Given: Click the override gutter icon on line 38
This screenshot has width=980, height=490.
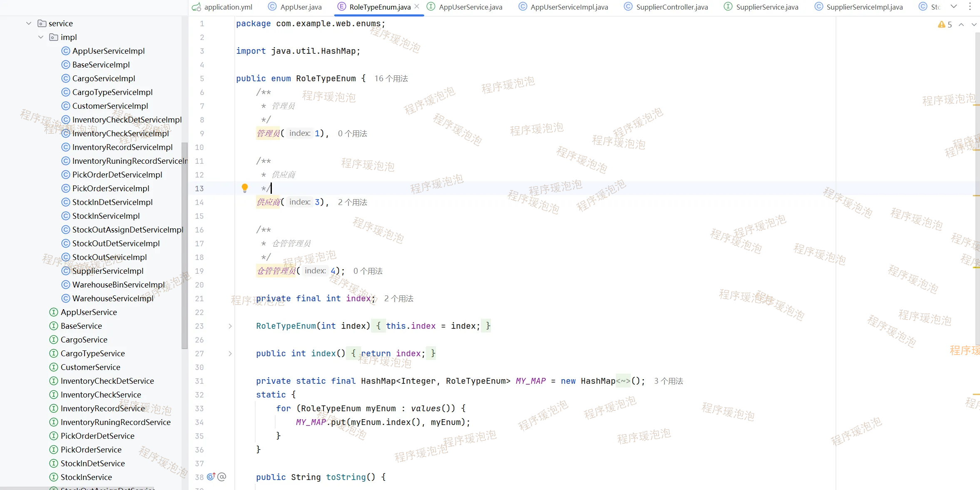Looking at the screenshot, I should click(211, 477).
